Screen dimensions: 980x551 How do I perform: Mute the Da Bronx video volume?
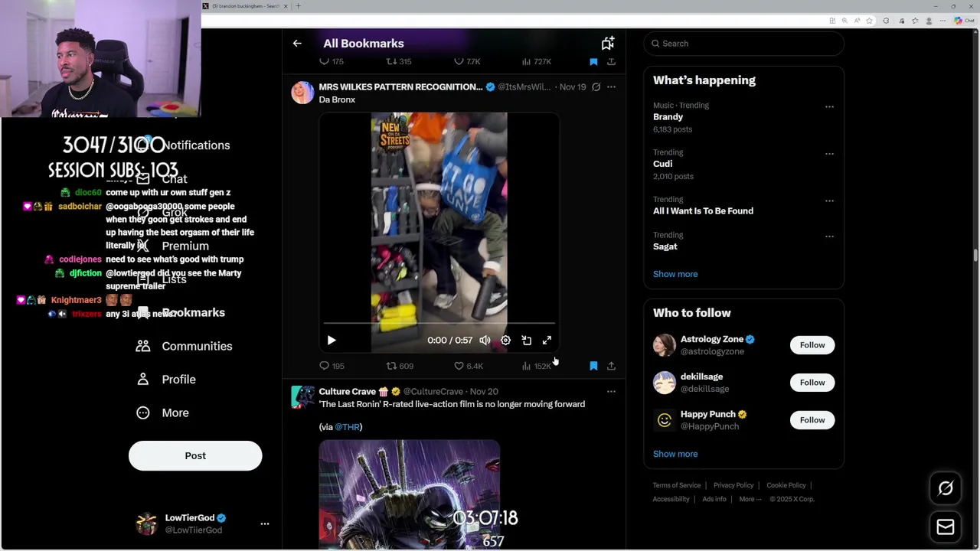[485, 340]
